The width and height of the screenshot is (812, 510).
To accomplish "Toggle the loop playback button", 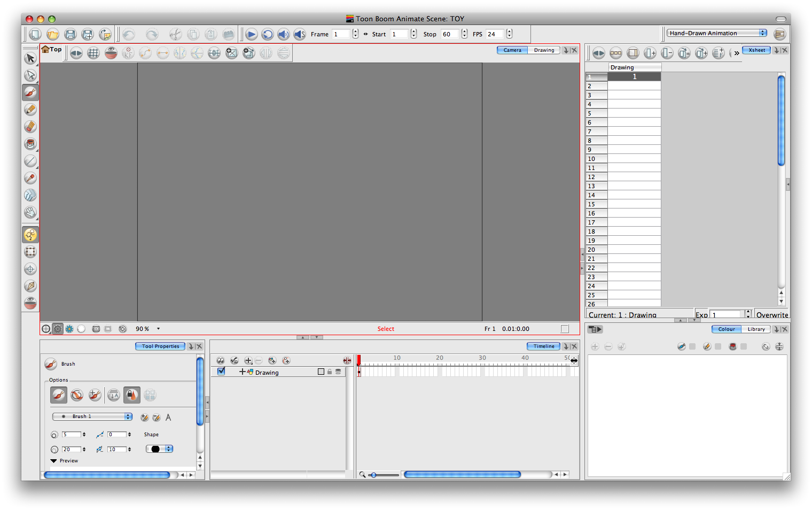I will point(267,34).
